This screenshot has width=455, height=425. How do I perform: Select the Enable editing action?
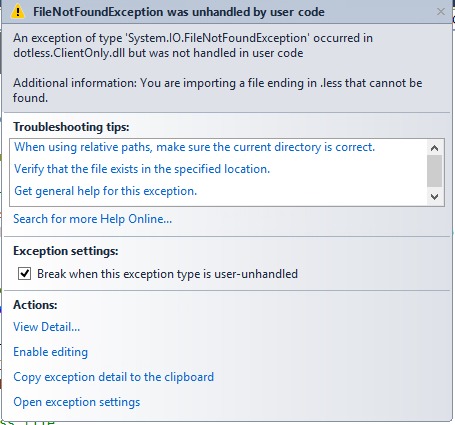[51, 352]
